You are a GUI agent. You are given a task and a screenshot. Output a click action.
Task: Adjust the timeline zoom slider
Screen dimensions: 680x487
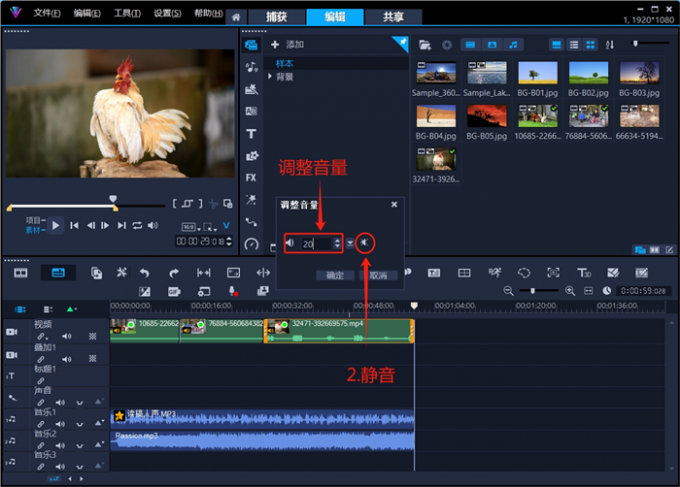coord(533,291)
